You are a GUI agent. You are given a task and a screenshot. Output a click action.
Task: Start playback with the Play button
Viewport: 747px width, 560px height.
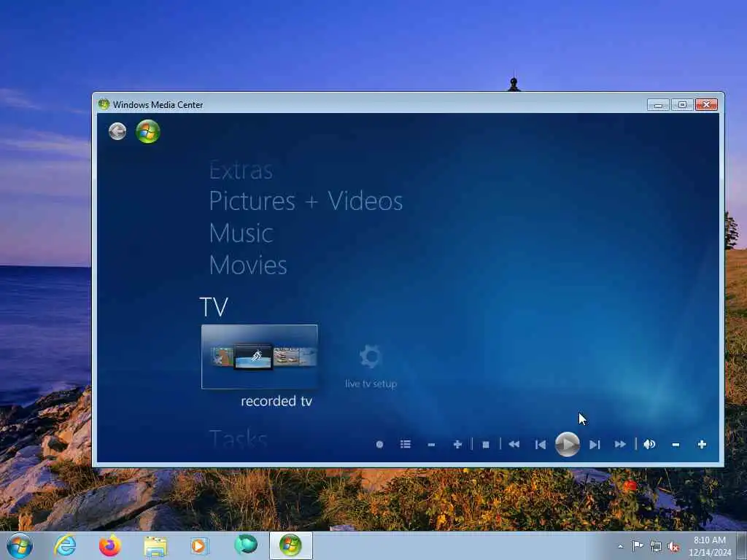568,444
